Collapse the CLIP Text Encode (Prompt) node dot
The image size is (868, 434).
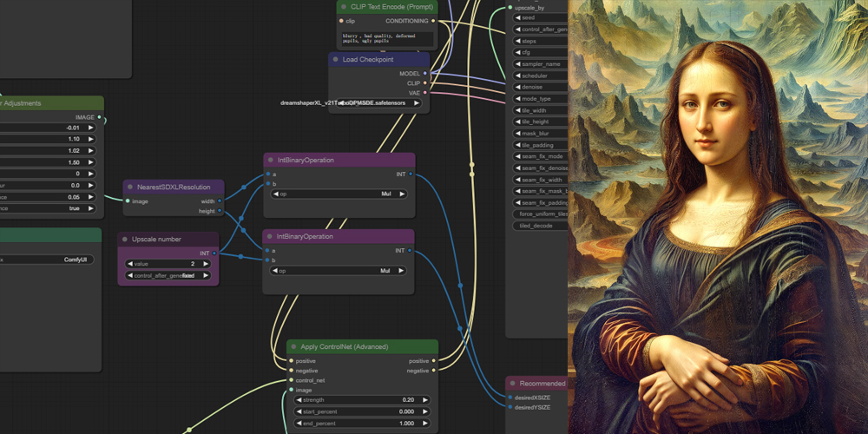(344, 7)
